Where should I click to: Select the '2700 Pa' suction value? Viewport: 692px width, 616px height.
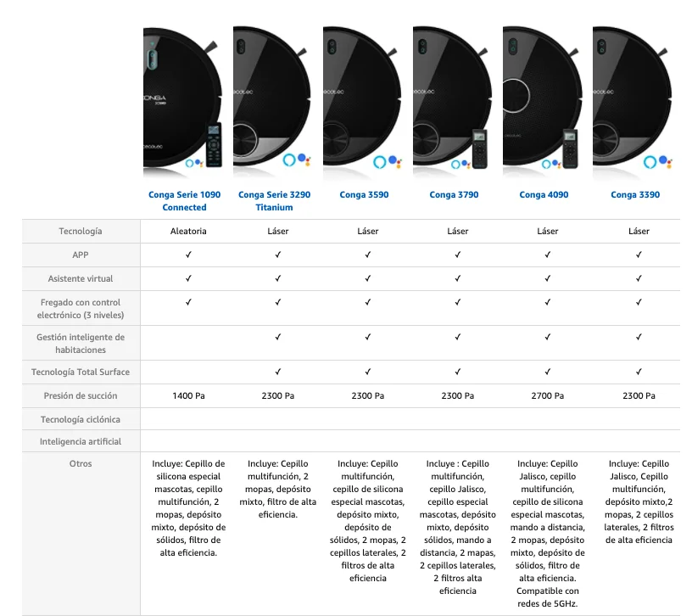548,395
